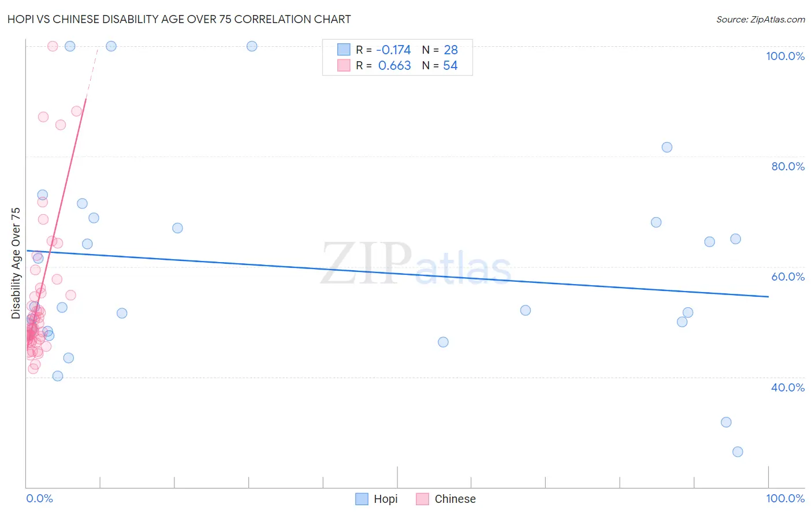The width and height of the screenshot is (812, 515).
Task: Click the N = 54 sample count
Action: click(440, 65)
